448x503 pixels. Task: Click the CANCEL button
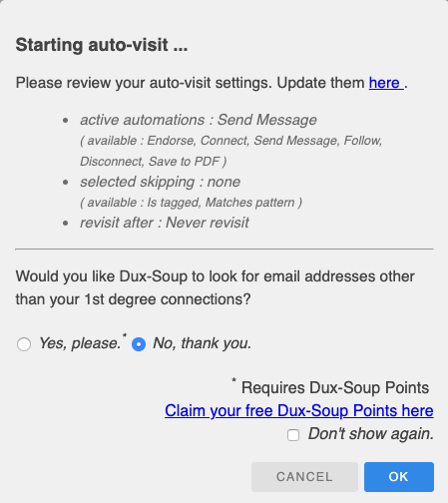coord(304,477)
